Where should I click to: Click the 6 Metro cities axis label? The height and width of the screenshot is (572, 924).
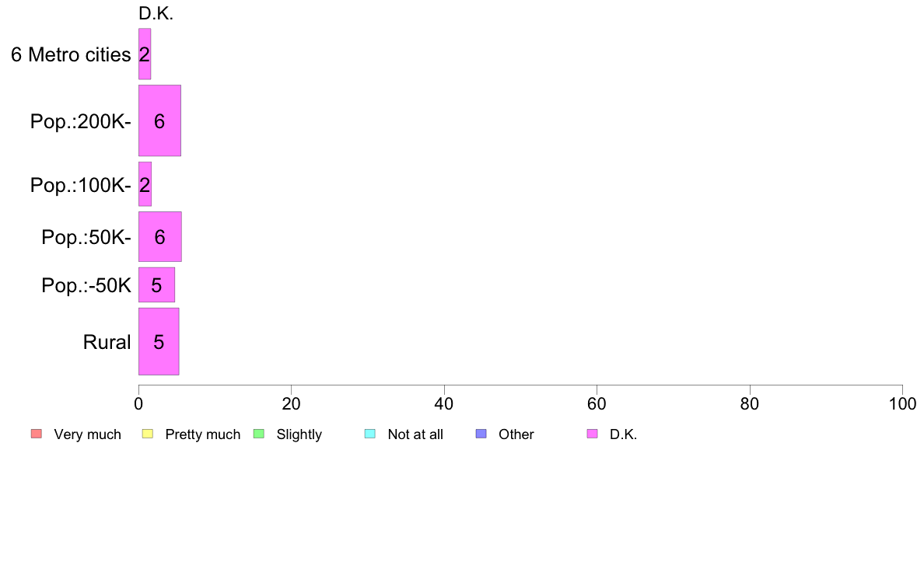tap(71, 54)
